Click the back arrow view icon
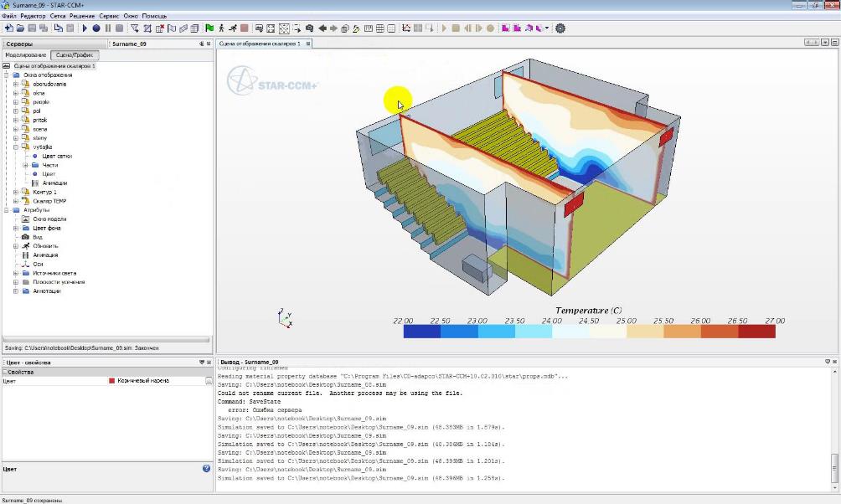 (322, 28)
